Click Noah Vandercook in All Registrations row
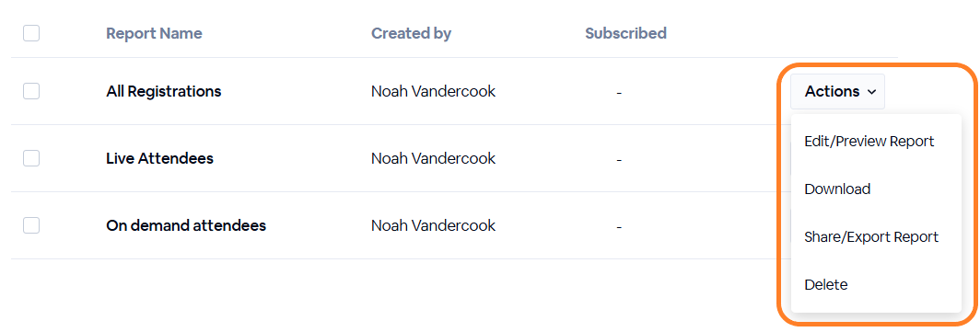980x332 pixels. (x=433, y=92)
